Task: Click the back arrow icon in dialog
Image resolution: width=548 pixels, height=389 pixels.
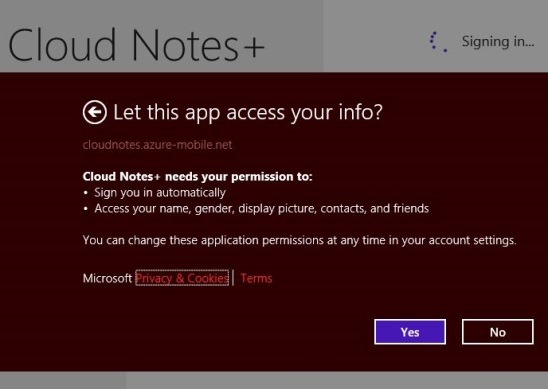Action: click(95, 112)
